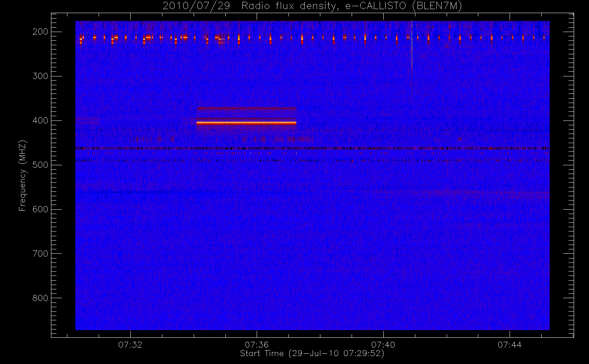Click the plot title "Radio flux density, e-CALLISTO (BLEN7M)"
This screenshot has width=589, height=364.
(x=352, y=6)
